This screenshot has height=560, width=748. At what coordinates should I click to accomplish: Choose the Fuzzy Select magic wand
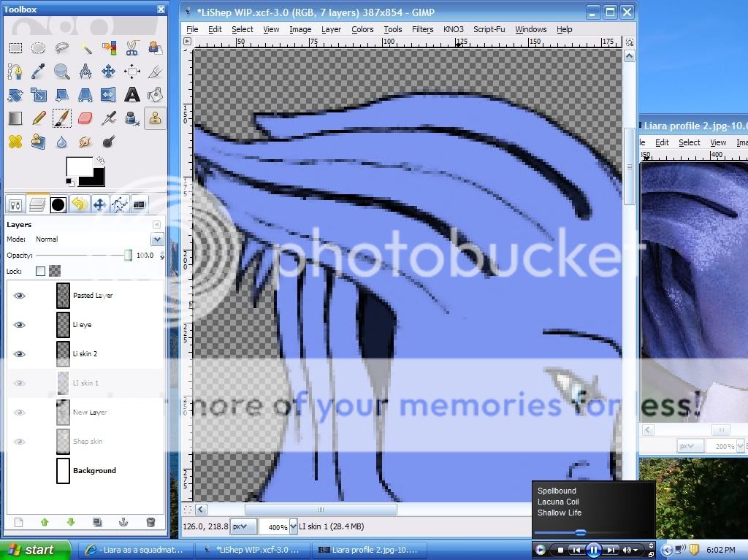[x=85, y=48]
